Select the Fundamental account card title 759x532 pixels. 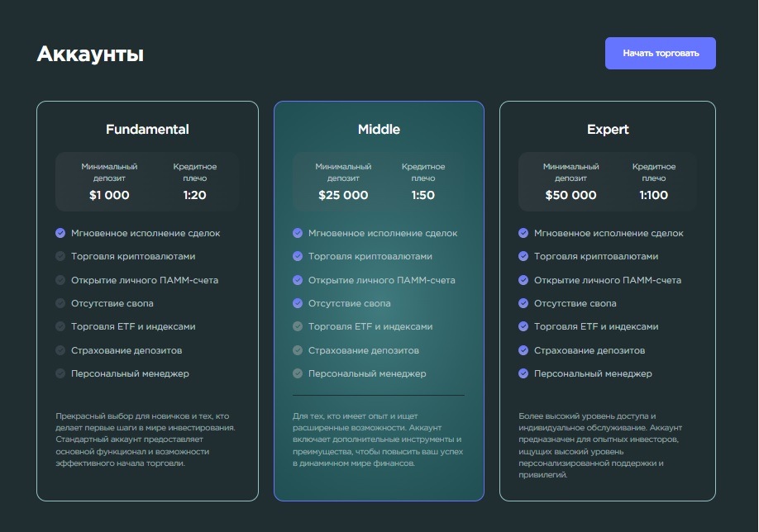pos(147,130)
